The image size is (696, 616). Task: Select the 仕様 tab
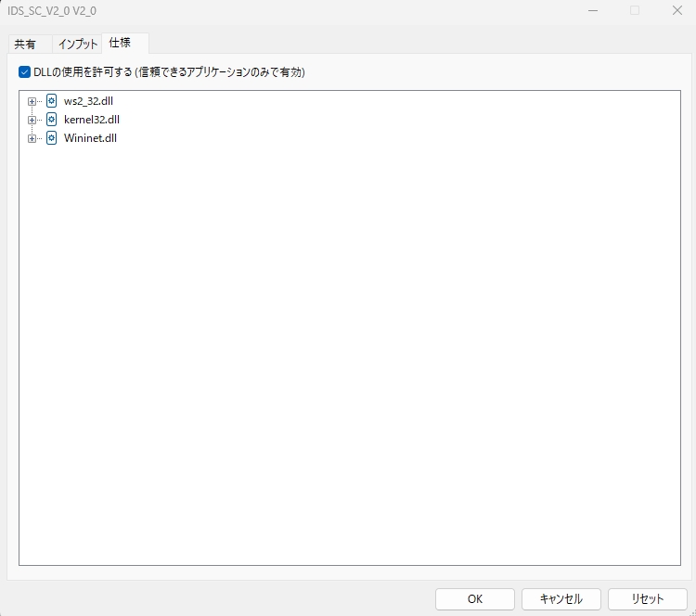pos(125,43)
